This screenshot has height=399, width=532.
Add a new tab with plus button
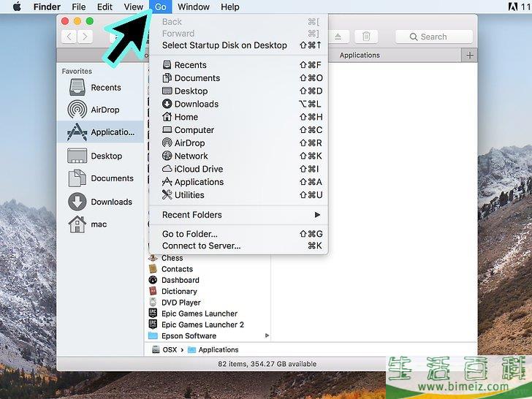[469, 55]
